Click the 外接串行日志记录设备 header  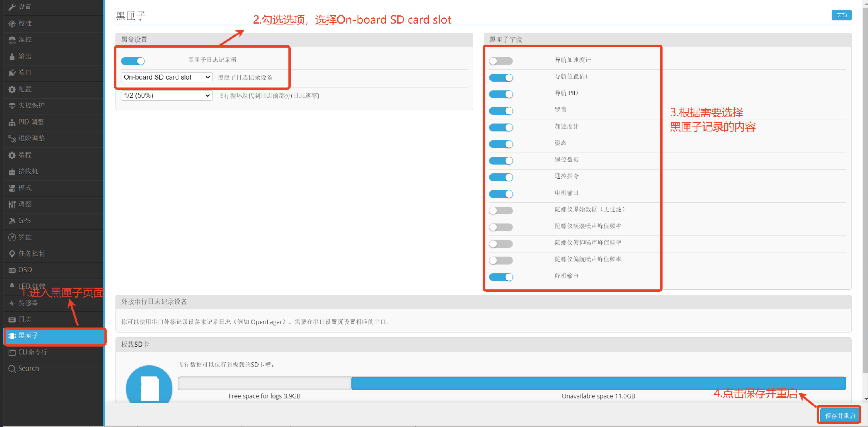point(483,302)
